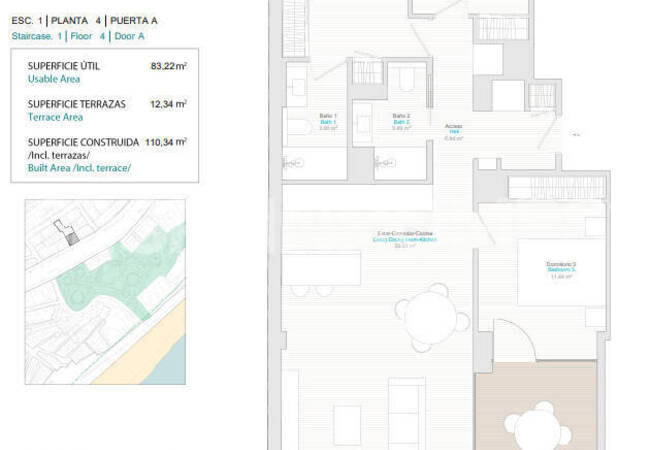This screenshot has height=450, width=650.
Task: Click the Access Hall label
Action: point(453,128)
